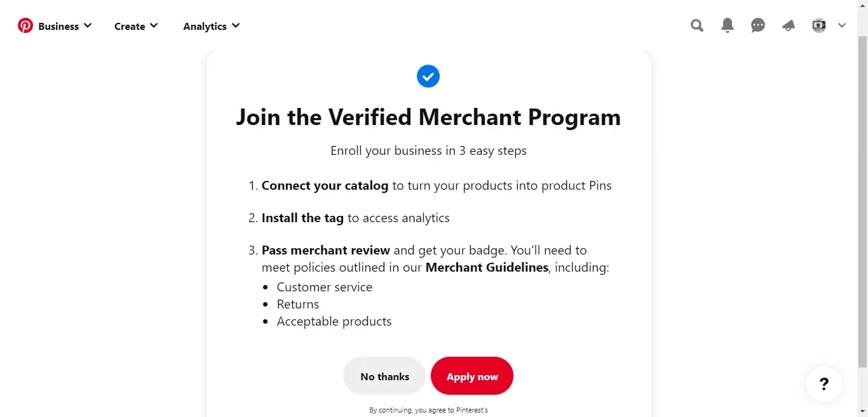Viewport: 868px width, 417px height.
Task: Open the Analytics menu label
Action: pos(205,27)
